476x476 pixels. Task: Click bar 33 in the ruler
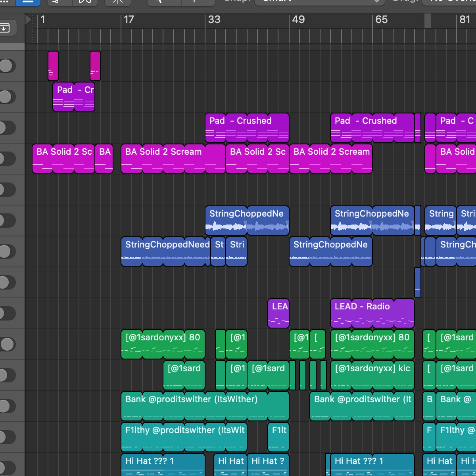pos(214,19)
